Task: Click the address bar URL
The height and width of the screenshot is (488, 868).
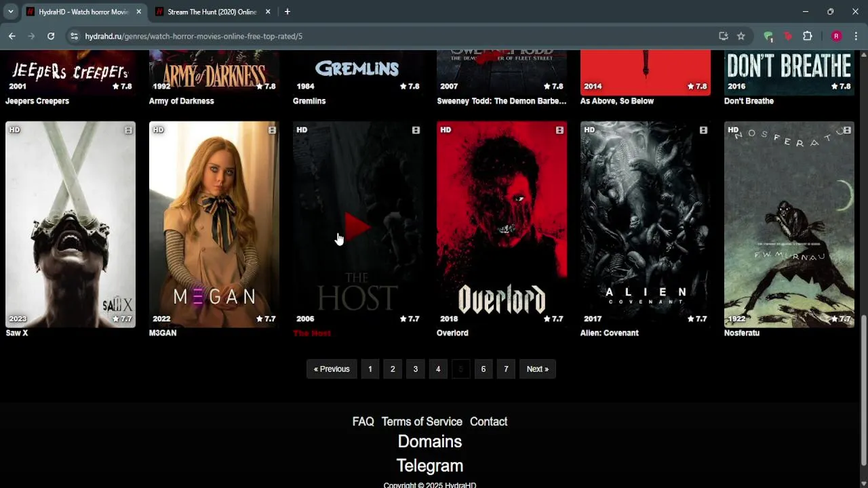Action: point(194,36)
